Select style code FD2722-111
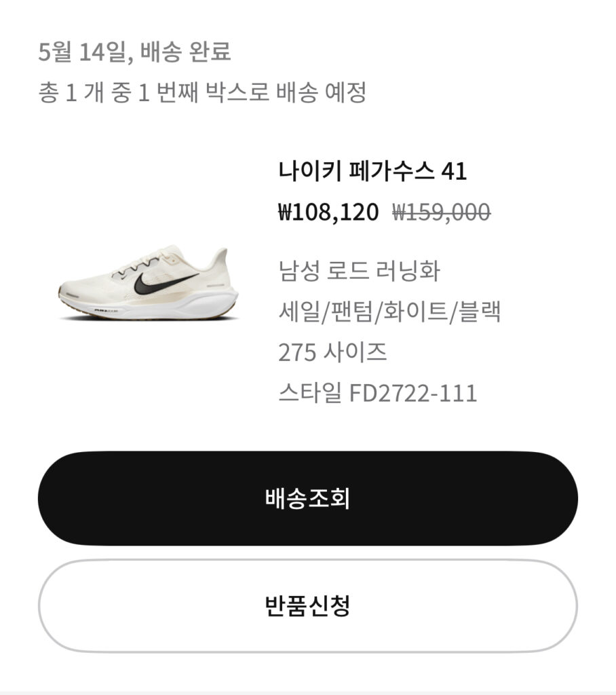Screen dimensions: 616x695 [x=413, y=393]
